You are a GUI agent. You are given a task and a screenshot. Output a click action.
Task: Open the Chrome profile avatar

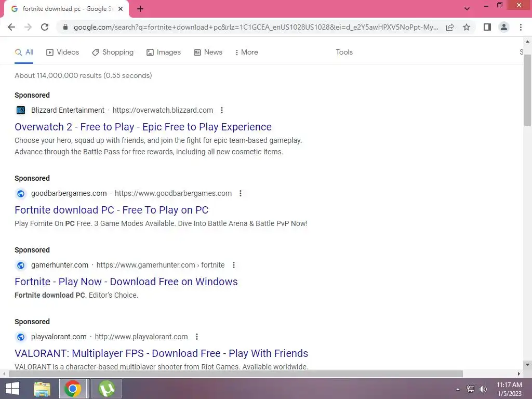[x=504, y=27]
